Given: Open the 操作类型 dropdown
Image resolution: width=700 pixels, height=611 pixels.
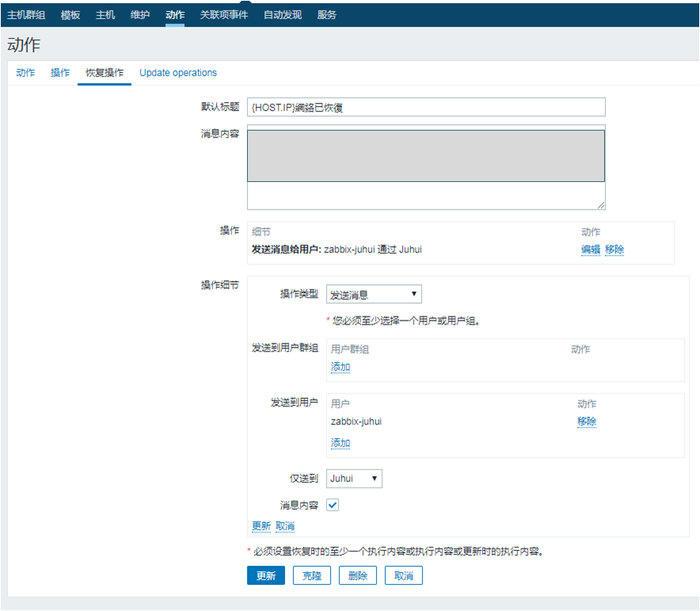Looking at the screenshot, I should [x=374, y=294].
